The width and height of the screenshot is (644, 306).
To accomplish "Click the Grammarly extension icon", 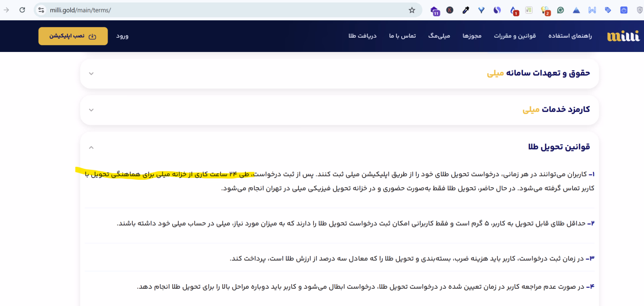I will 560,10.
